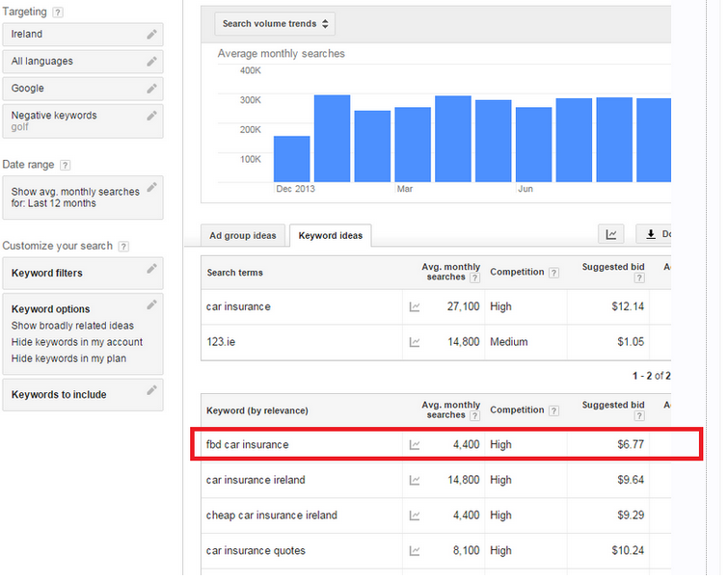The height and width of the screenshot is (581, 728).
Task: Open the Keywords to include panel
Action: [83, 395]
